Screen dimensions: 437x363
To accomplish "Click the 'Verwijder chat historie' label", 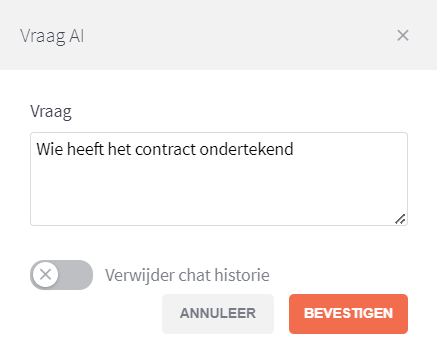I will (x=187, y=275).
